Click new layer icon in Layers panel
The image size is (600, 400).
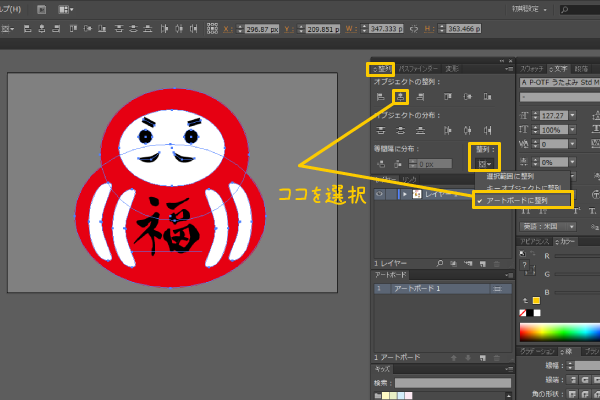click(x=485, y=266)
